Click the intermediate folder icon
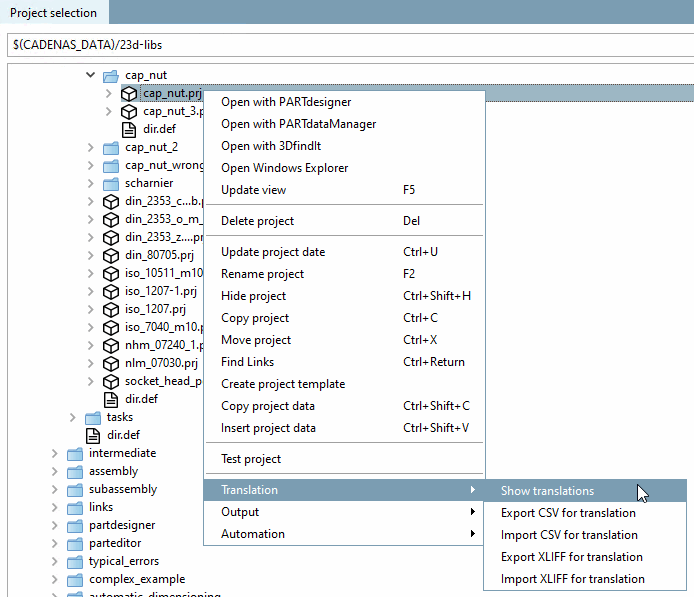Image resolution: width=694 pixels, height=597 pixels. (74, 453)
